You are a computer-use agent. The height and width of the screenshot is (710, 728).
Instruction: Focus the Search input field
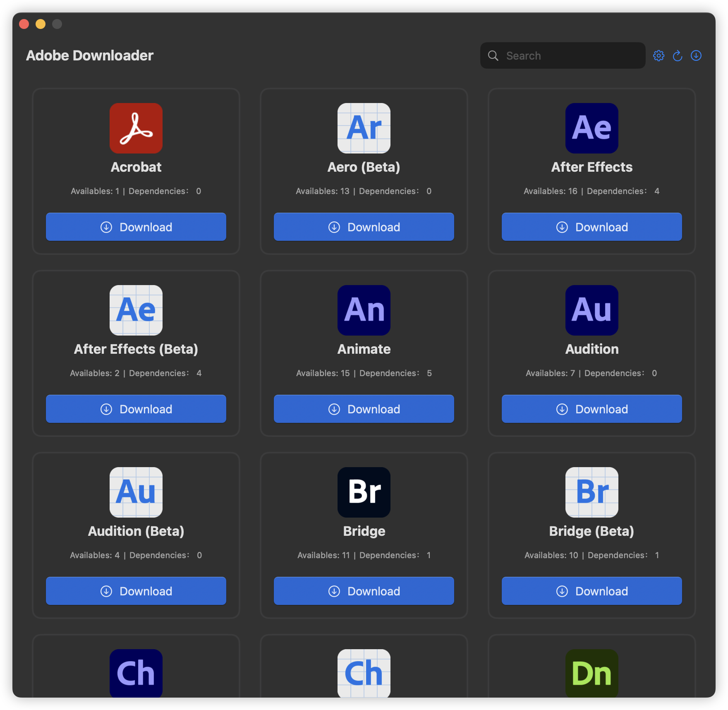point(563,55)
